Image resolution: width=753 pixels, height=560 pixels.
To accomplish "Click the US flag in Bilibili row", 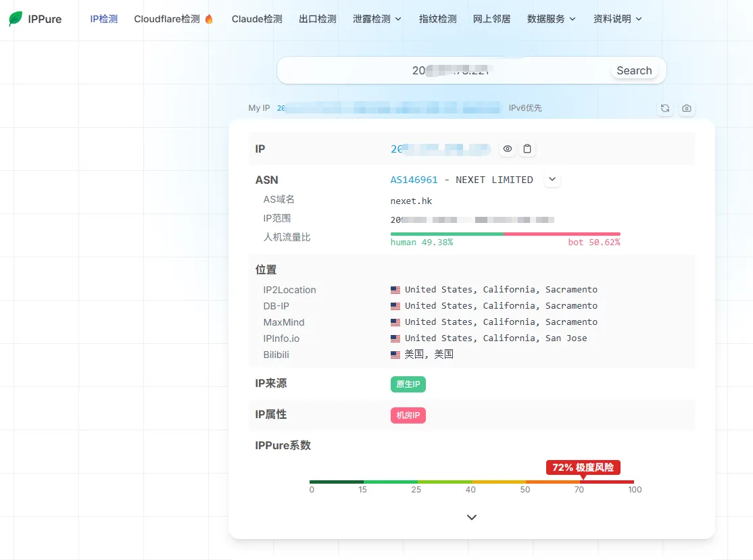I will tap(395, 355).
